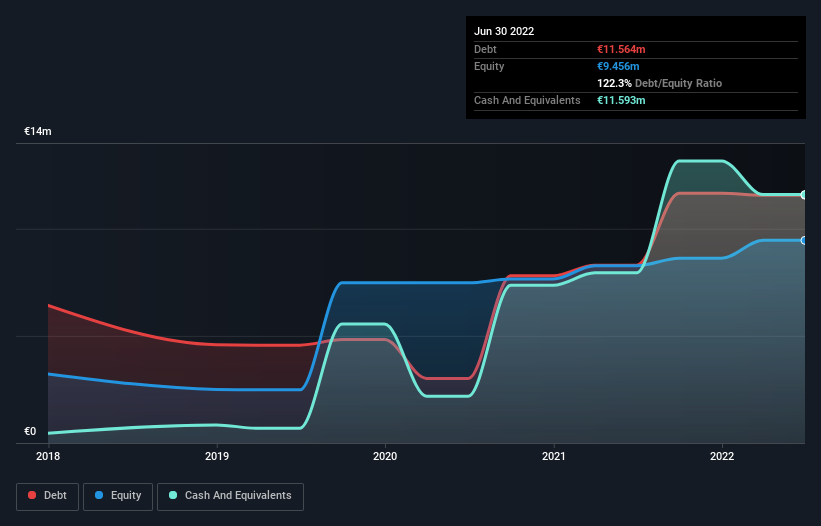Click the Debt row label in tooltip
Image resolution: width=821 pixels, height=526 pixels.
[485, 49]
